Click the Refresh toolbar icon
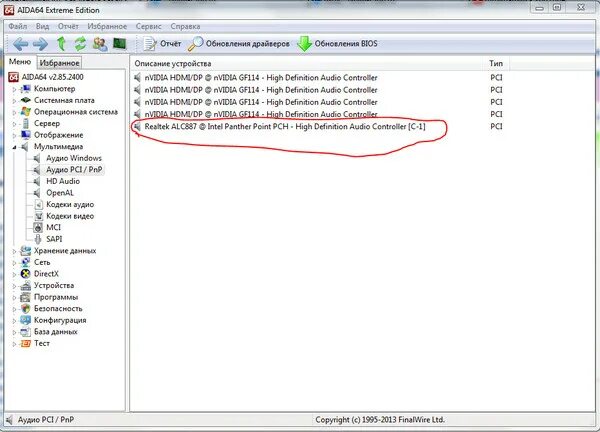 [80, 44]
